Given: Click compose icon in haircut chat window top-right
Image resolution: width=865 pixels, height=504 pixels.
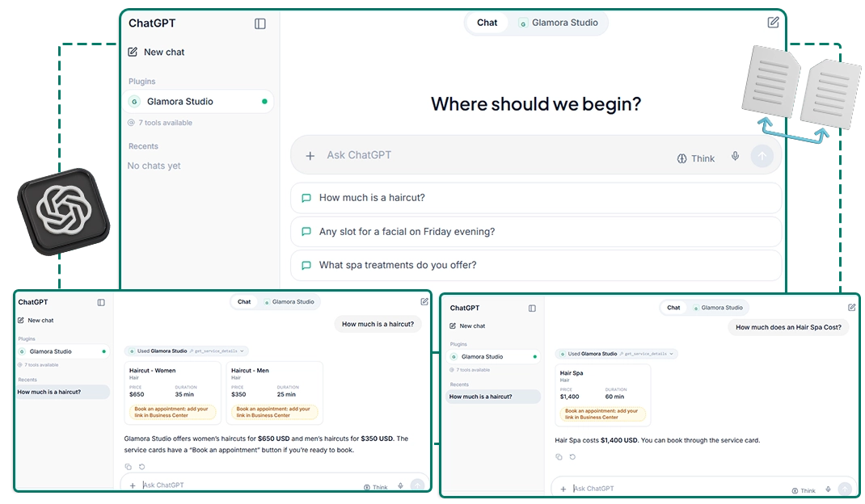Looking at the screenshot, I should 424,301.
